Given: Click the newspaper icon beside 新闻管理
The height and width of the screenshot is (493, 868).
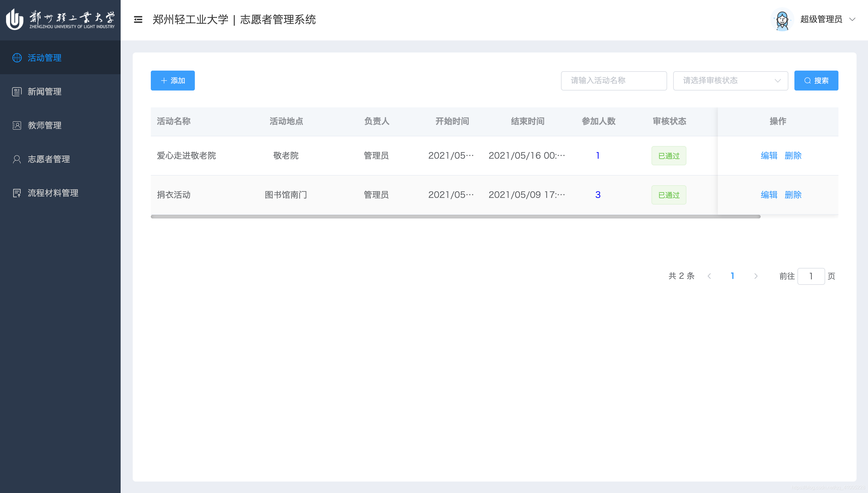Looking at the screenshot, I should [x=17, y=92].
